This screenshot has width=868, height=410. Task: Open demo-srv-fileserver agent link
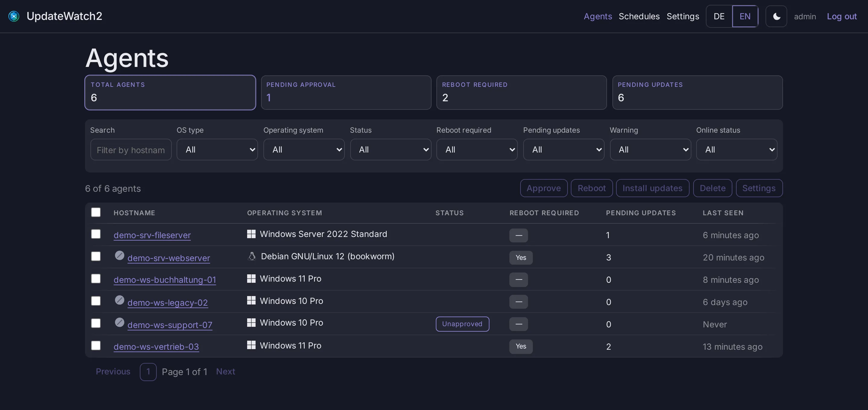click(152, 235)
